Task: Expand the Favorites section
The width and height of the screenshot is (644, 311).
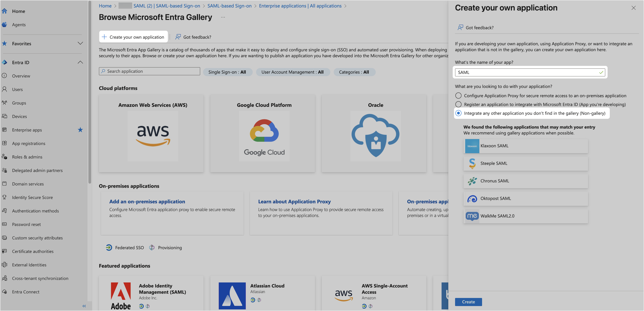Action: tap(80, 43)
